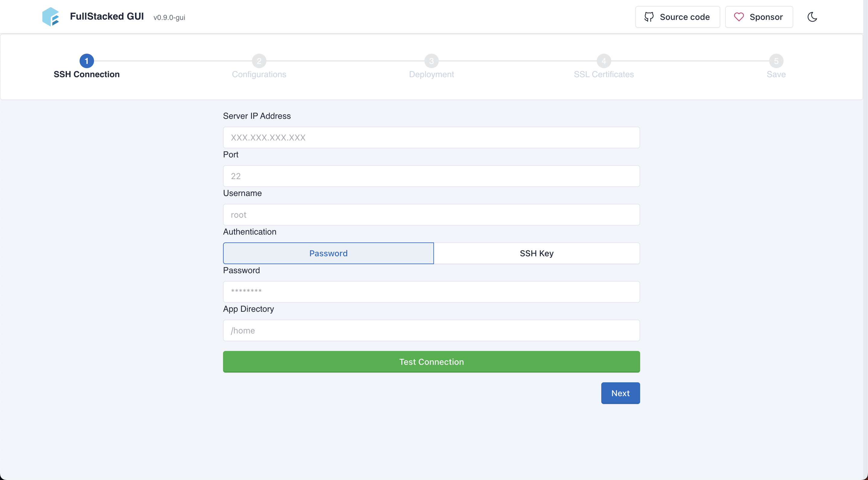Click the SSH Connection step label
This screenshot has width=868, height=480.
coord(86,74)
